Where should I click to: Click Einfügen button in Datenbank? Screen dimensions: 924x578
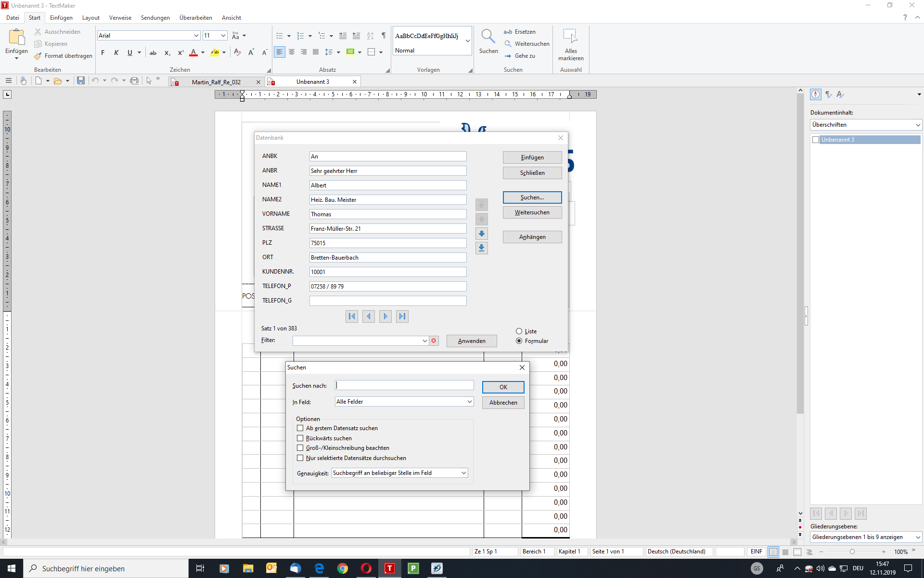[x=532, y=158]
